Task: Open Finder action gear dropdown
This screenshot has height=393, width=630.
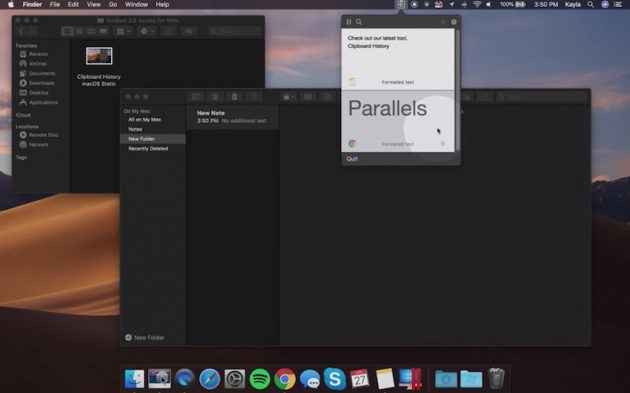Action: tap(146, 31)
